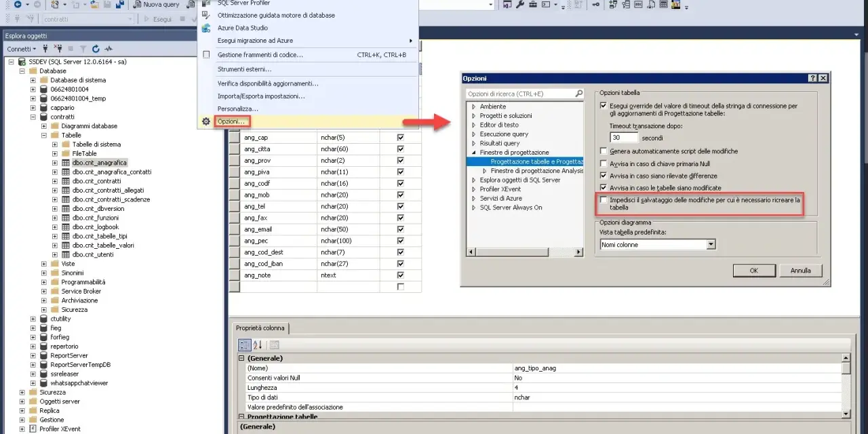The image size is (868, 434).
Task: Toggle allow nulls checkbox for ang_note row
Action: coord(400,275)
